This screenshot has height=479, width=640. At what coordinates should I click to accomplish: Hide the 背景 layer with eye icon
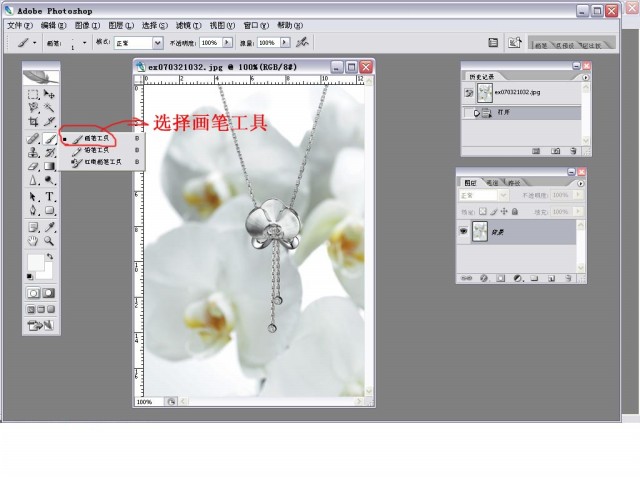(463, 231)
